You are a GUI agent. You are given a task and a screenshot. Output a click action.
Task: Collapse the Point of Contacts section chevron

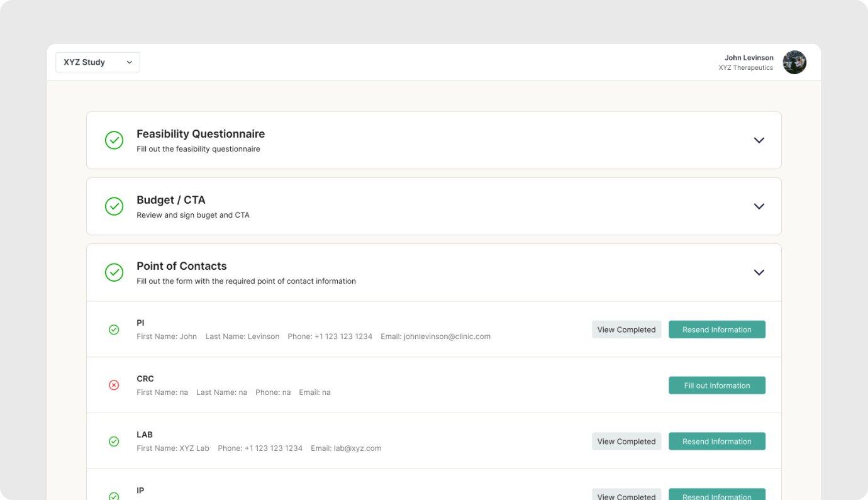click(759, 272)
